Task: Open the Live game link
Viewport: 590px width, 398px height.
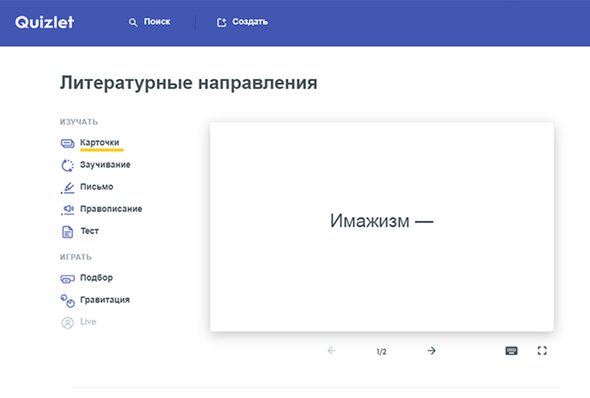Action: pyautogui.click(x=88, y=322)
